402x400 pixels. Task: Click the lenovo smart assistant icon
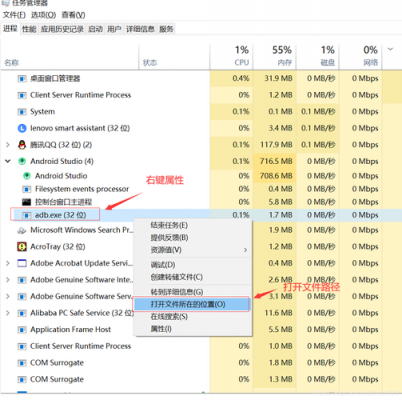[x=22, y=128]
